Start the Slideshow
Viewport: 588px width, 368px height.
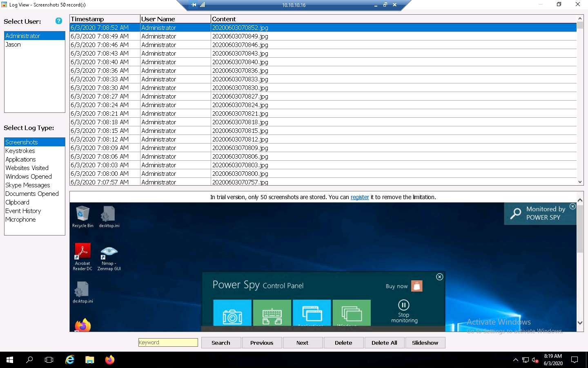click(x=425, y=343)
